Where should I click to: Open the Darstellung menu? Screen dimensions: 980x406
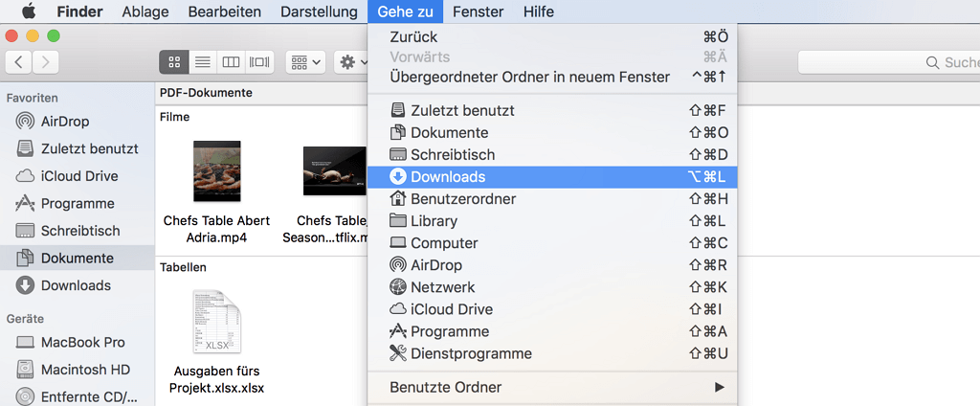click(x=319, y=11)
